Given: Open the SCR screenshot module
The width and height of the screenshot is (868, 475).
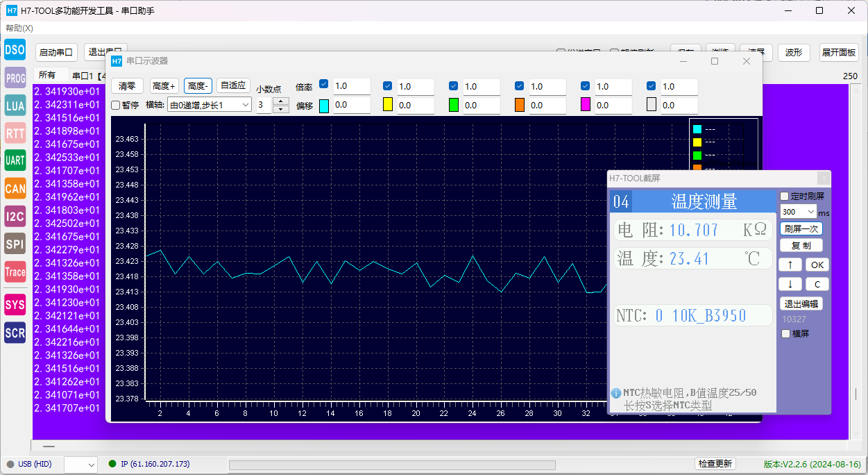Looking at the screenshot, I should pyautogui.click(x=15, y=333).
